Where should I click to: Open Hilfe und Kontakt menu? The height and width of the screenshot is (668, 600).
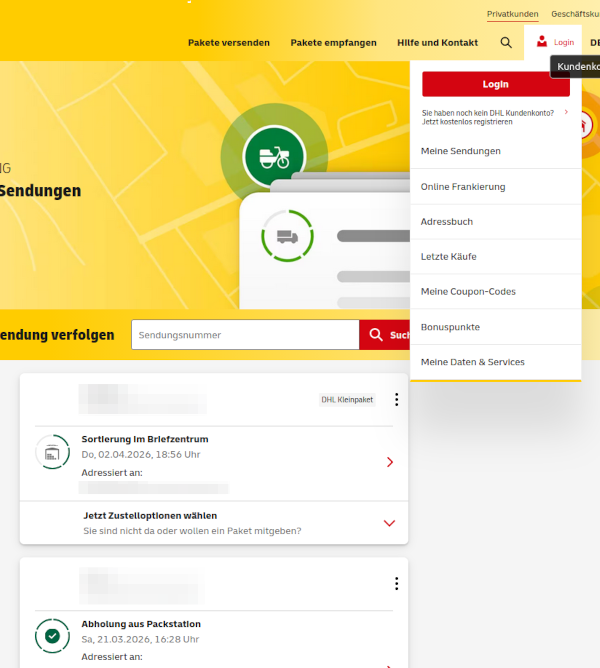coord(437,43)
